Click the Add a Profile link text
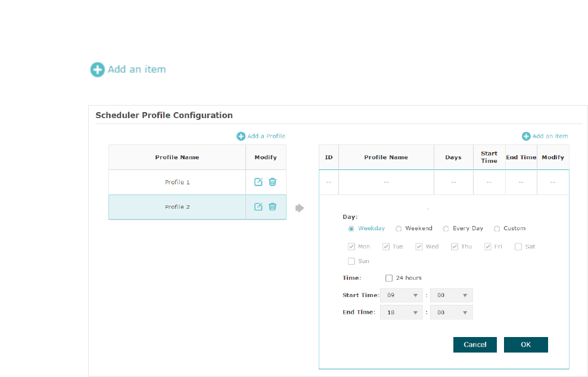 (x=266, y=137)
